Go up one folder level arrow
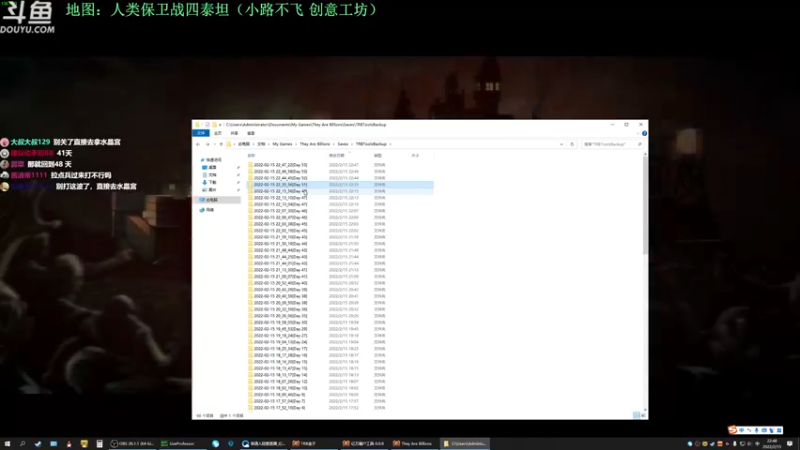 tap(221, 144)
